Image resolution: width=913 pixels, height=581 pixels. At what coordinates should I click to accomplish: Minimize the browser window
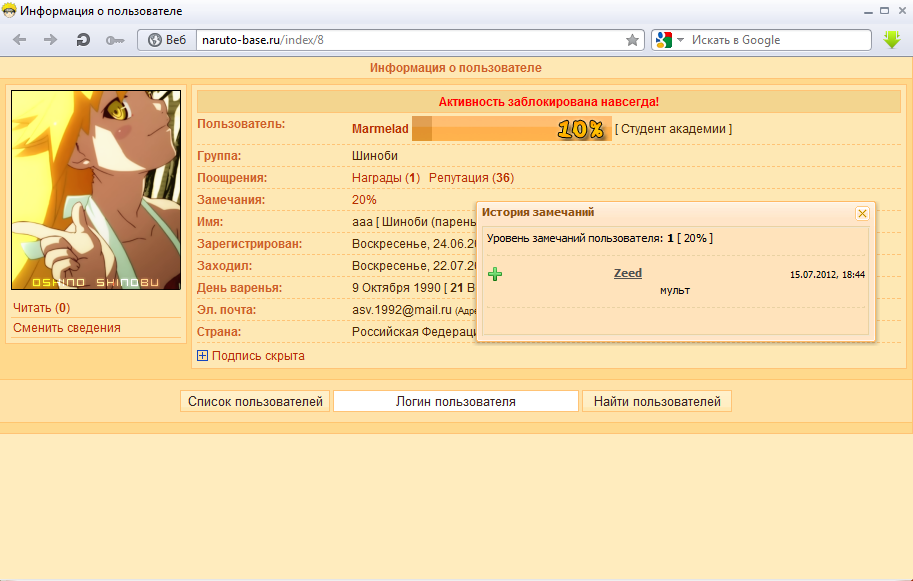868,11
